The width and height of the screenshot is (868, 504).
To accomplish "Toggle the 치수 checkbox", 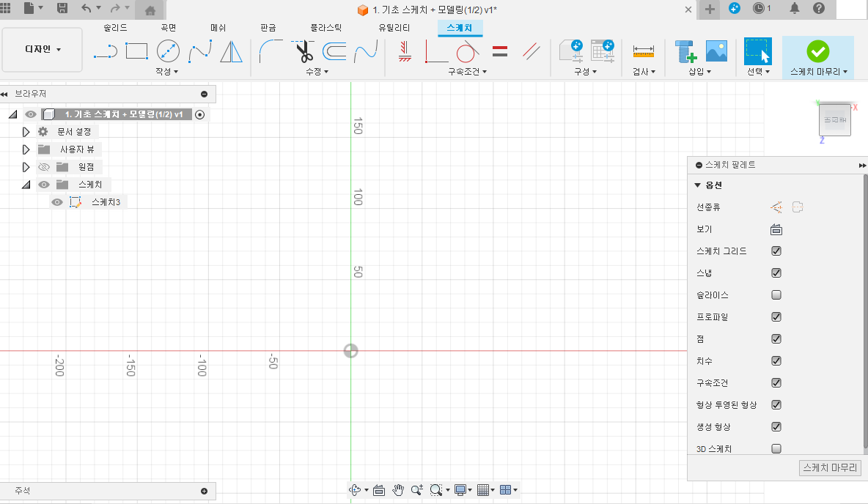I will click(776, 360).
